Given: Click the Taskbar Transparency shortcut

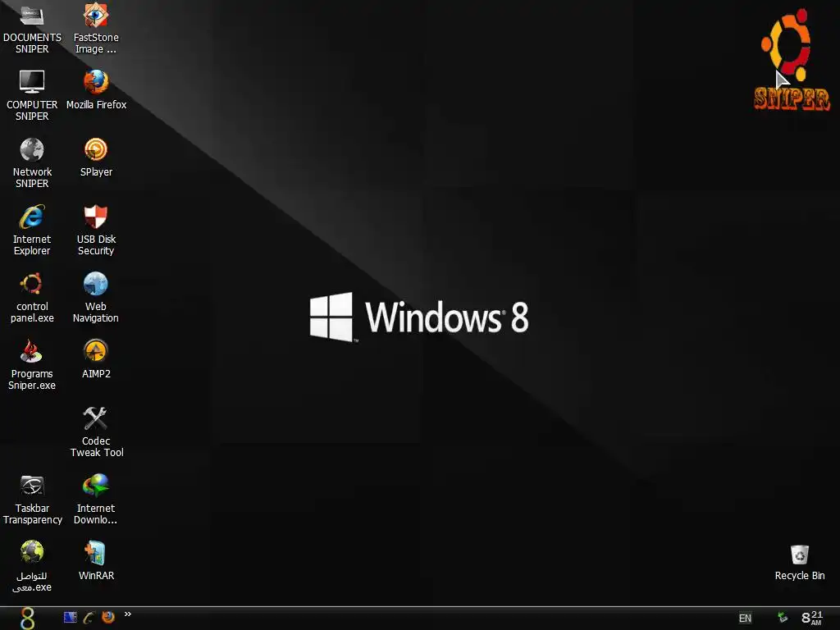Looking at the screenshot, I should point(32,500).
